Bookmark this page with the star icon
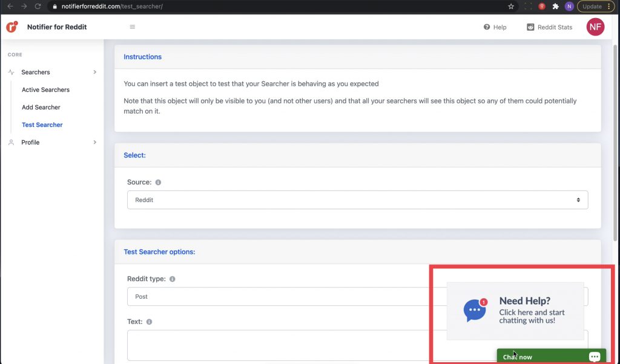 (x=511, y=6)
